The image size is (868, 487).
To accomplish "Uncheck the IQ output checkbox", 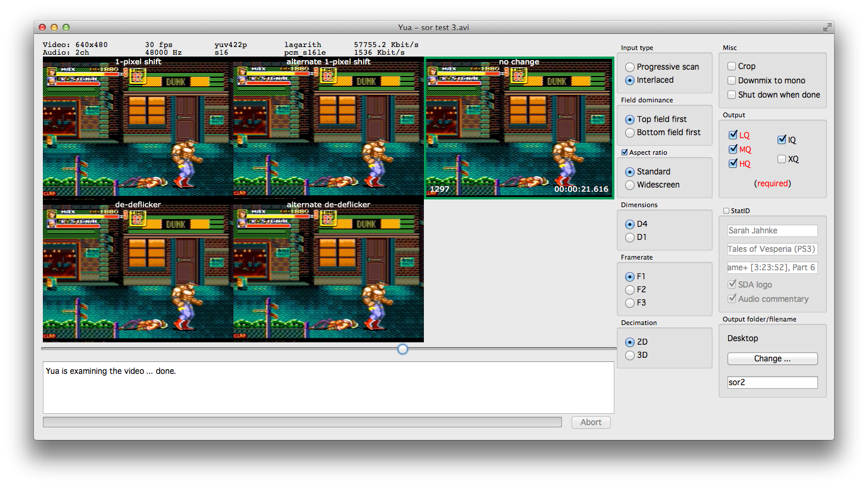I will click(782, 140).
